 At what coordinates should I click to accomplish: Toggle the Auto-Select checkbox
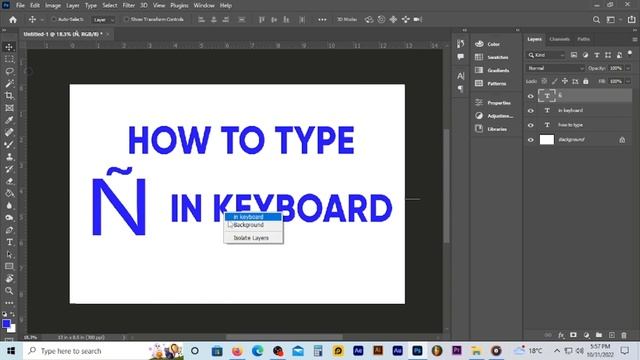[x=53, y=19]
